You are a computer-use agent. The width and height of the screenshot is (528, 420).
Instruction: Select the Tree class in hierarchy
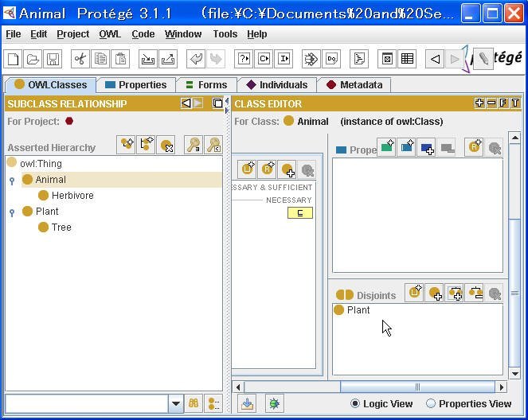pos(55,227)
